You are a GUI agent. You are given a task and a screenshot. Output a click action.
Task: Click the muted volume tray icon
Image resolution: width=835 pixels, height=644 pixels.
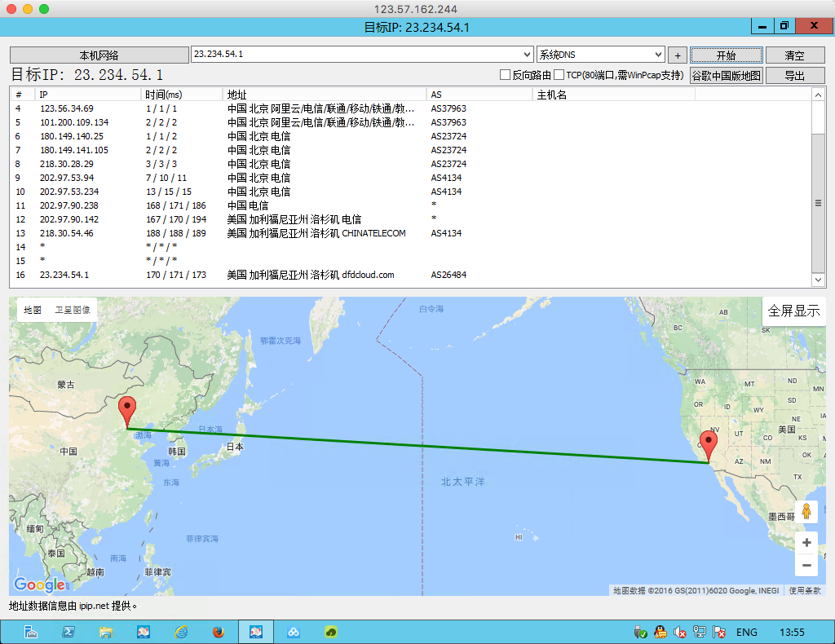pos(680,632)
